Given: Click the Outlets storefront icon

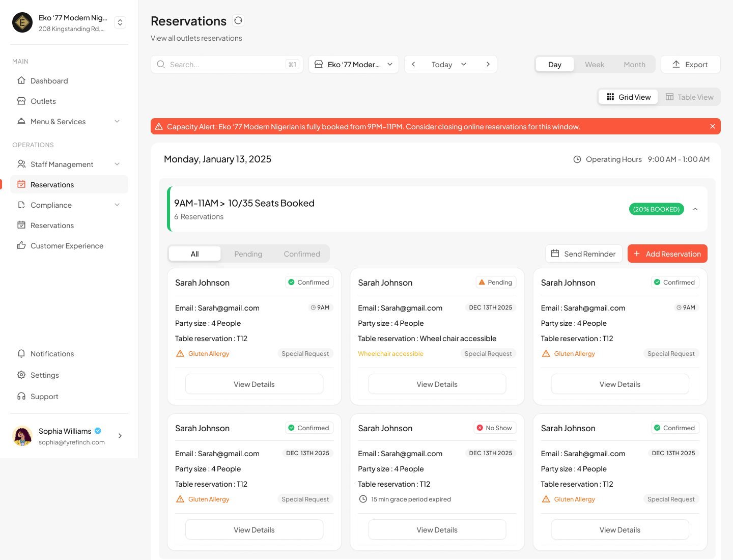Looking at the screenshot, I should 21,101.
